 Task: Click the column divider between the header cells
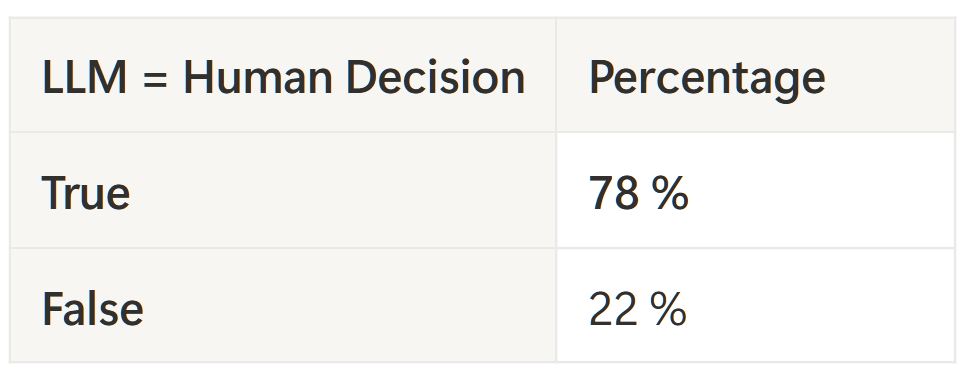[x=556, y=75]
